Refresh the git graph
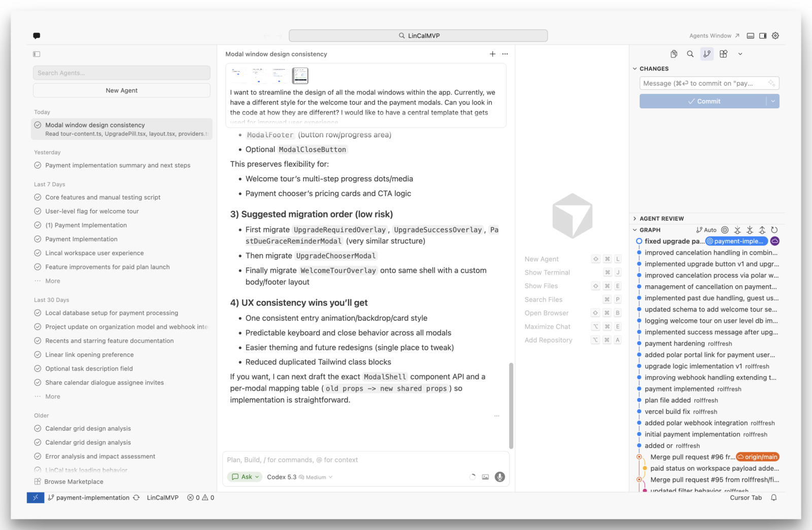This screenshot has height=530, width=812. [774, 230]
